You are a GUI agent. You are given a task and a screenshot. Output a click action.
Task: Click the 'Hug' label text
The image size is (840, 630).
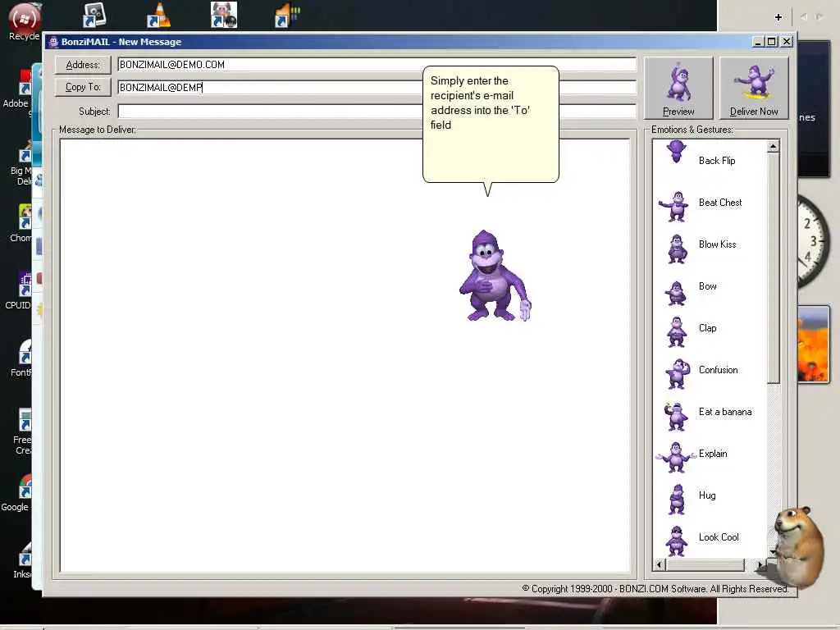click(x=707, y=495)
